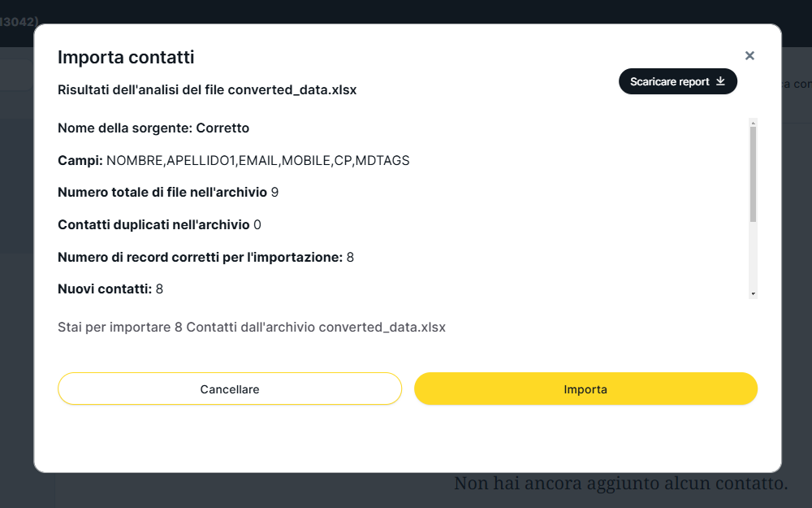Click the Importa contatti dialog title
The width and height of the screenshot is (812, 508).
tap(126, 57)
